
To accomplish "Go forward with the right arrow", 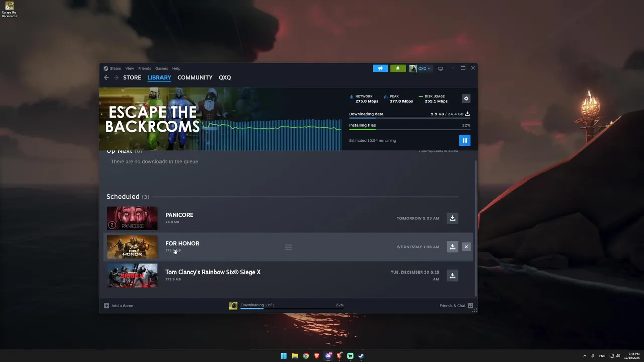I will point(116,77).
